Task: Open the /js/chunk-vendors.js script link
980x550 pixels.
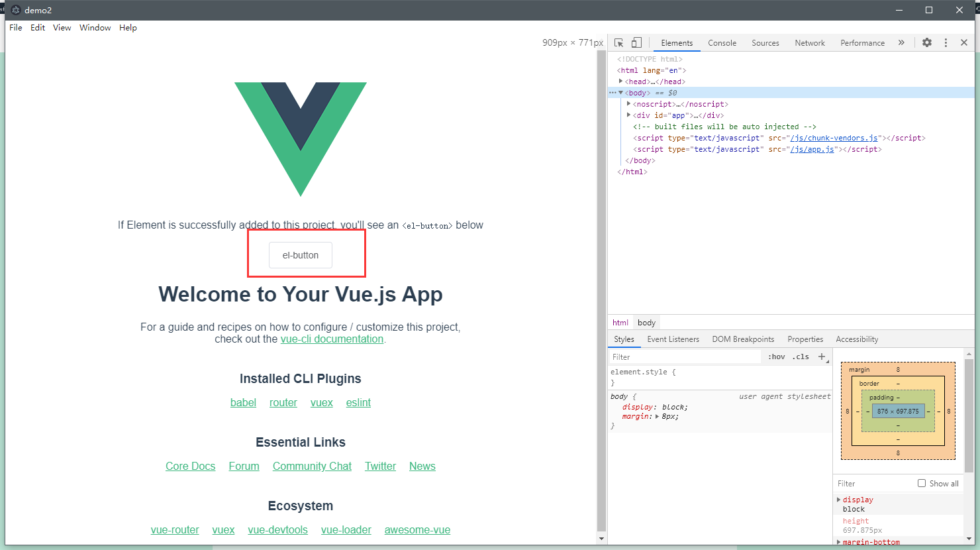Action: 834,138
